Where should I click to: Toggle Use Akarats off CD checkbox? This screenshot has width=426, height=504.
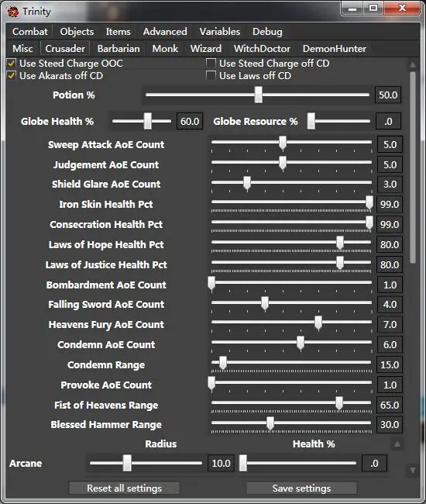12,75
